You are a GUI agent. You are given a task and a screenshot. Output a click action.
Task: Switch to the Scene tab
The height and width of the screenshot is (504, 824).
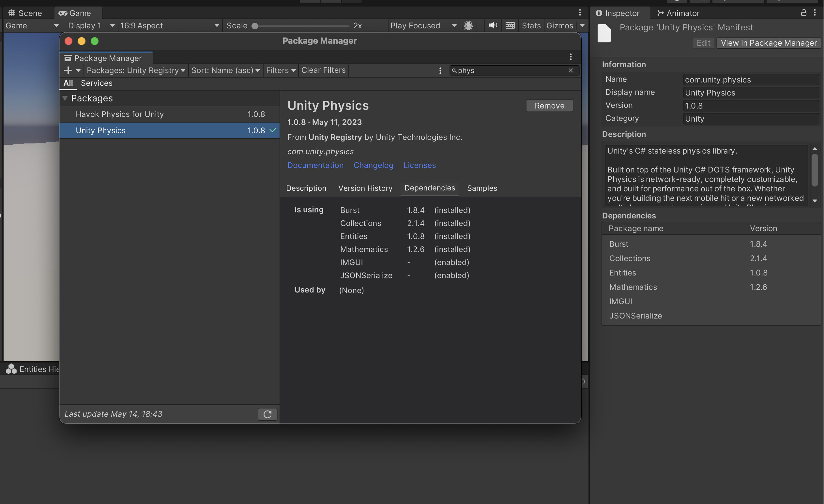click(25, 13)
